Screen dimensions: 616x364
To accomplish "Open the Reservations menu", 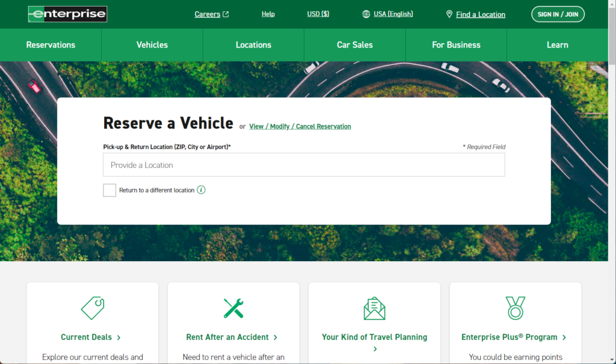I will tap(51, 45).
